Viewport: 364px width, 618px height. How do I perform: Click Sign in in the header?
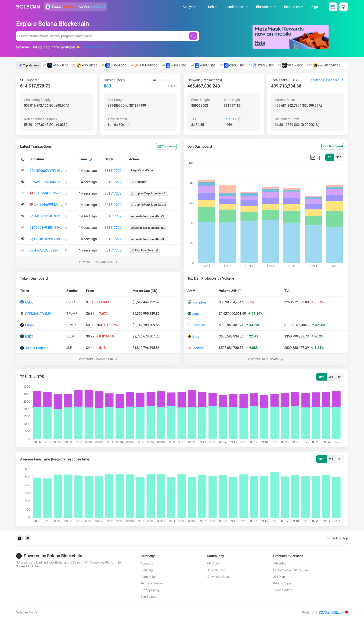[x=316, y=7]
